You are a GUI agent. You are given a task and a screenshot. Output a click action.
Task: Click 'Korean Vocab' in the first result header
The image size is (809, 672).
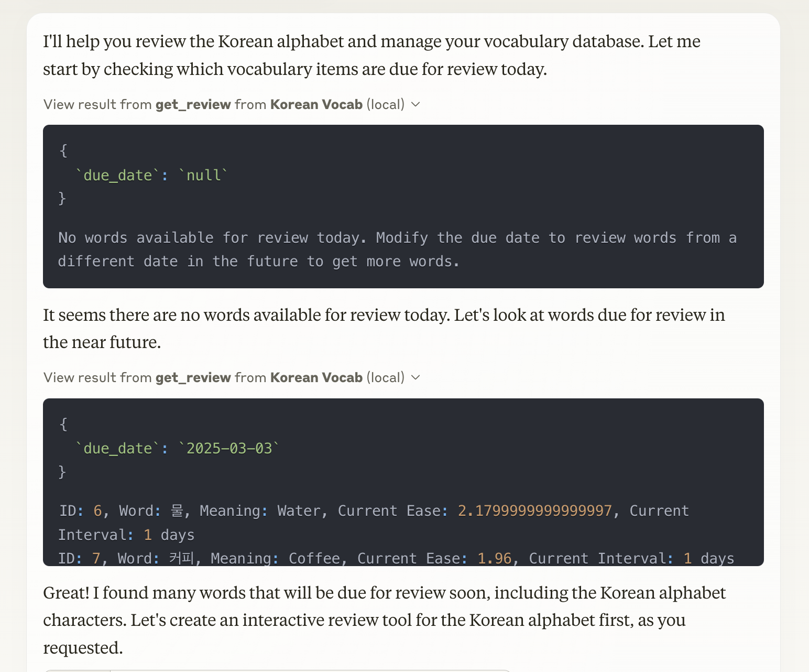point(316,104)
